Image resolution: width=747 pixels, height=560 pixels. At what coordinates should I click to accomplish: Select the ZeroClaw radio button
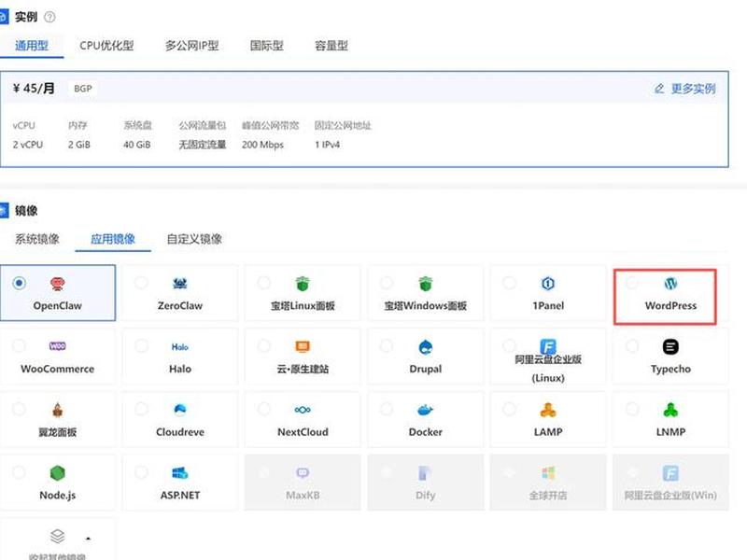tap(141, 283)
